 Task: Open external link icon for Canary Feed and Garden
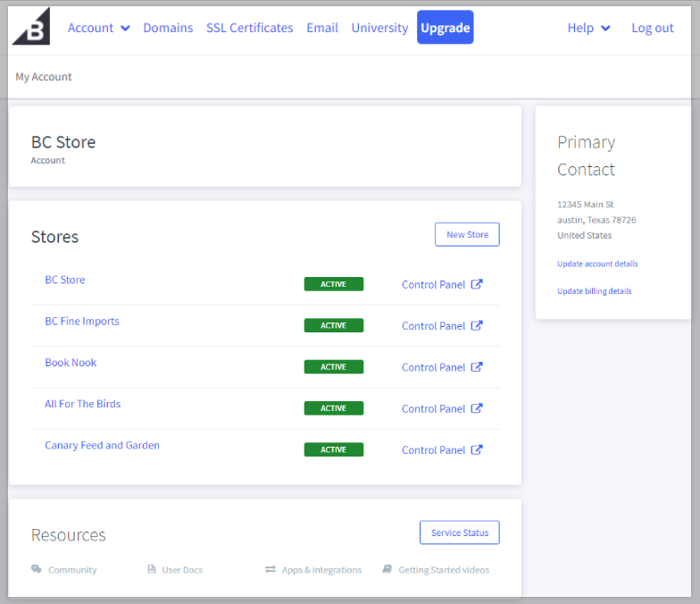coord(477,449)
